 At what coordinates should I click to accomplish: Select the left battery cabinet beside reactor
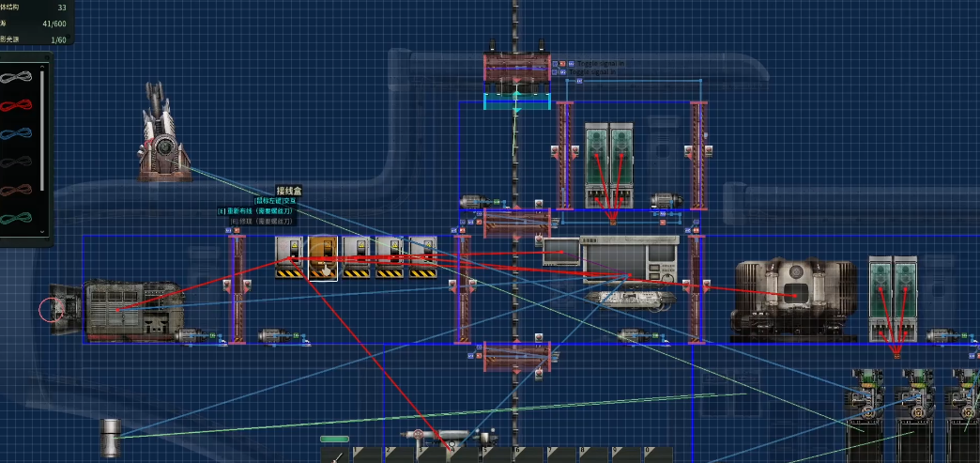coord(880,299)
